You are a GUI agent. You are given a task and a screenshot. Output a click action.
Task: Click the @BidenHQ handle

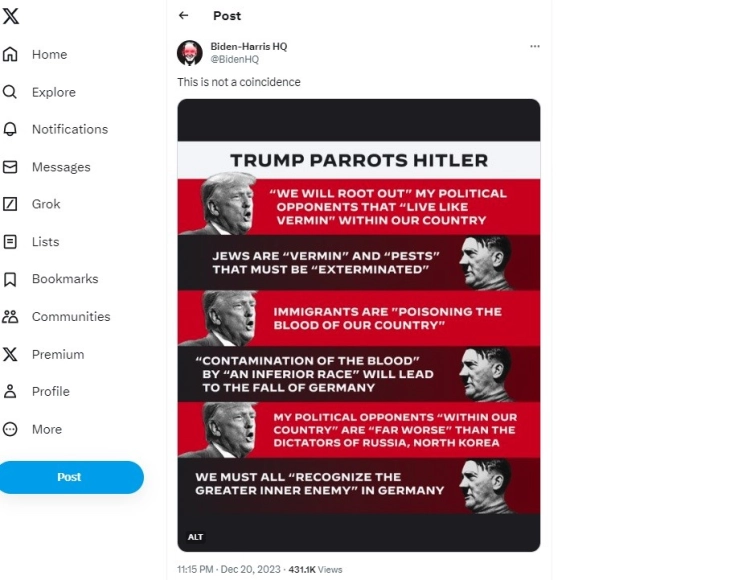[235, 59]
